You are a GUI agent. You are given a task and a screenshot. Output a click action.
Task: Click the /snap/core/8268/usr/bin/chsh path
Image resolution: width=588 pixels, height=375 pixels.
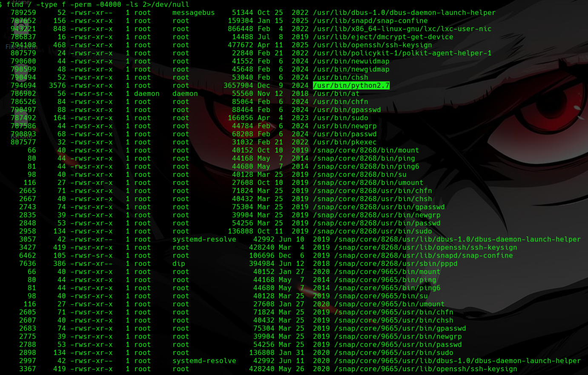click(x=373, y=199)
